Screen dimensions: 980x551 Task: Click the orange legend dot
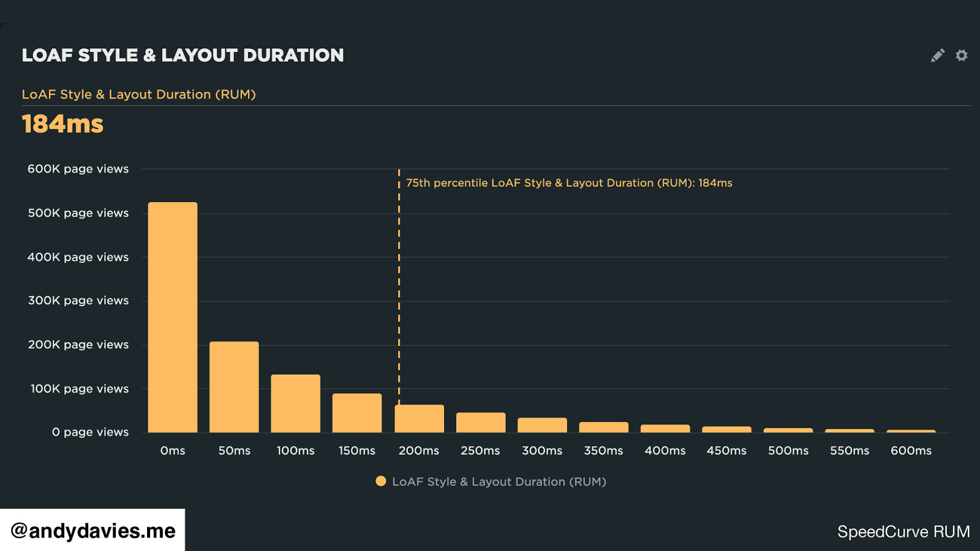point(381,481)
